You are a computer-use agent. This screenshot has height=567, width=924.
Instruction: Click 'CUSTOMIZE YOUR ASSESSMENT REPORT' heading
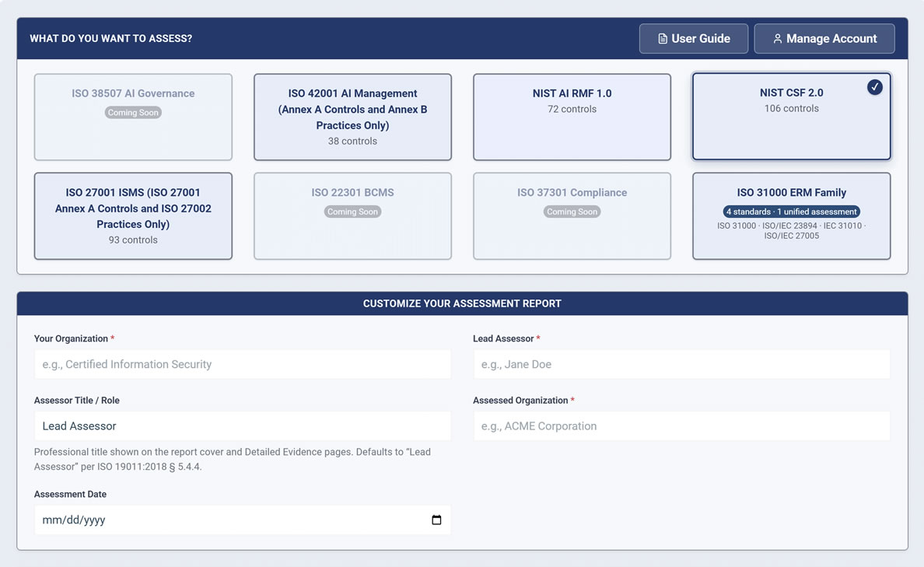(x=462, y=303)
